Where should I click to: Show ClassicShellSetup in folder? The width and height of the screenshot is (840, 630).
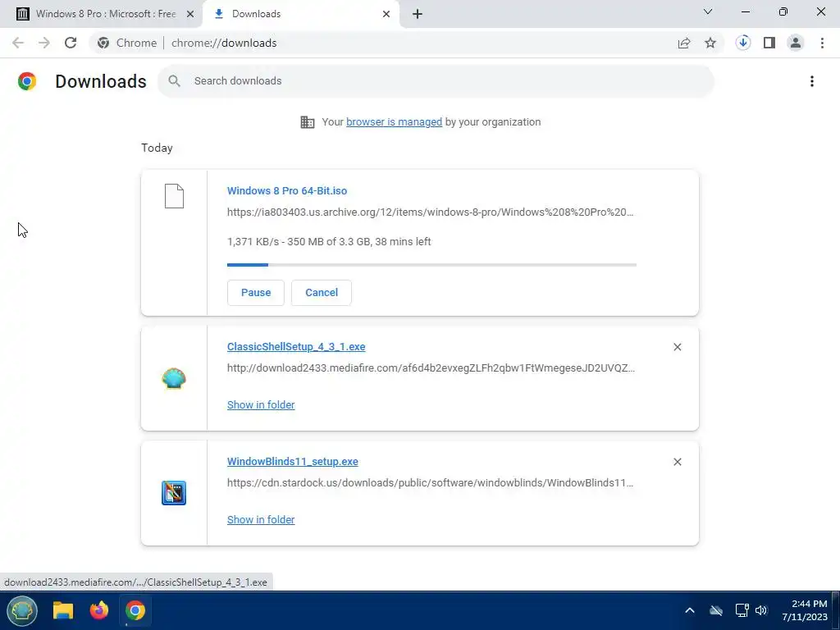[x=261, y=405]
